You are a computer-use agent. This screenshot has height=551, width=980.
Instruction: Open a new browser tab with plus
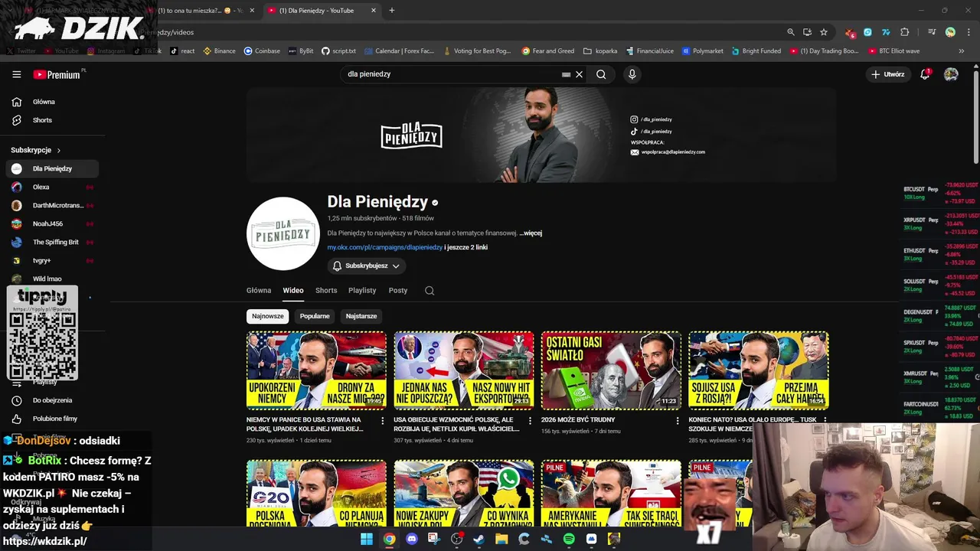click(392, 11)
